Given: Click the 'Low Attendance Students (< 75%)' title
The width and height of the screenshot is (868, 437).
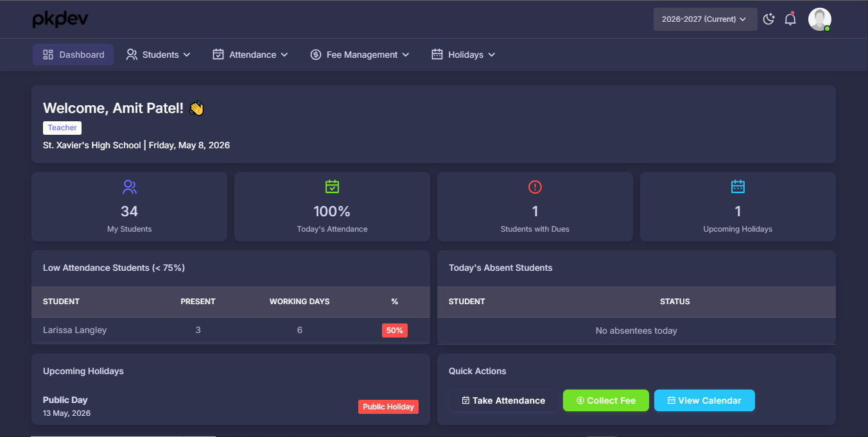Looking at the screenshot, I should pos(114,268).
